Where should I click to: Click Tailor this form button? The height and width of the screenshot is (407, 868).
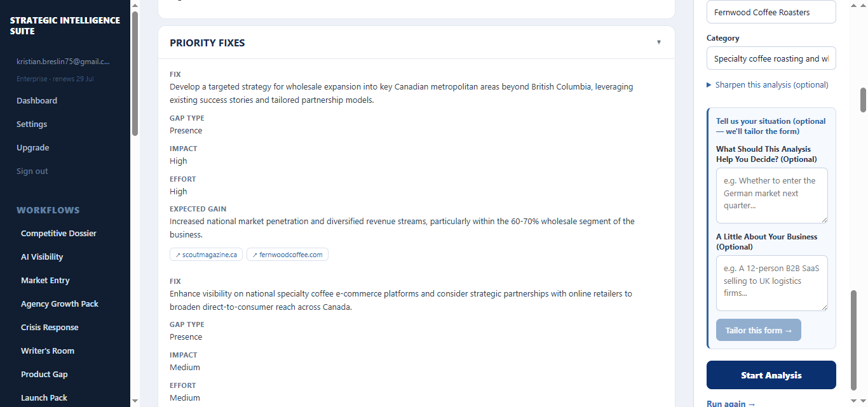pyautogui.click(x=759, y=330)
